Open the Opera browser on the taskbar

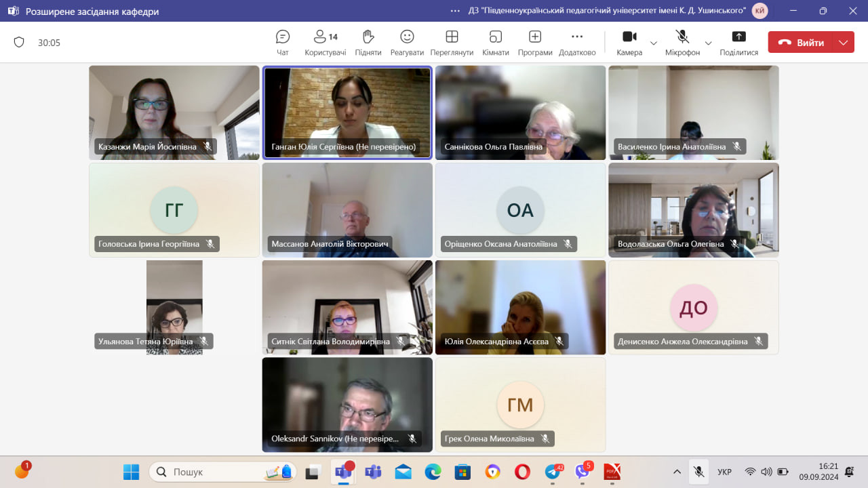coord(522,472)
